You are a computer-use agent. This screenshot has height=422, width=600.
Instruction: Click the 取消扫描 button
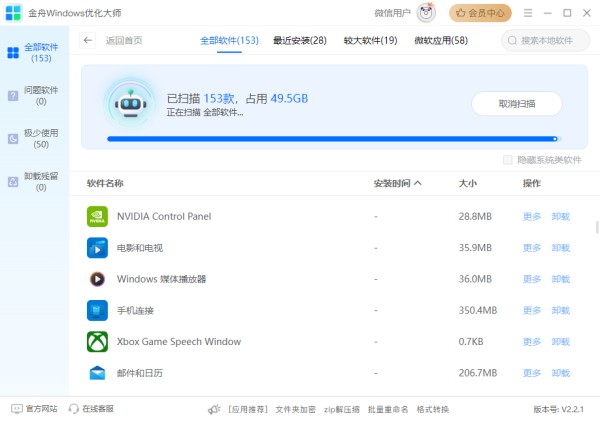point(517,104)
